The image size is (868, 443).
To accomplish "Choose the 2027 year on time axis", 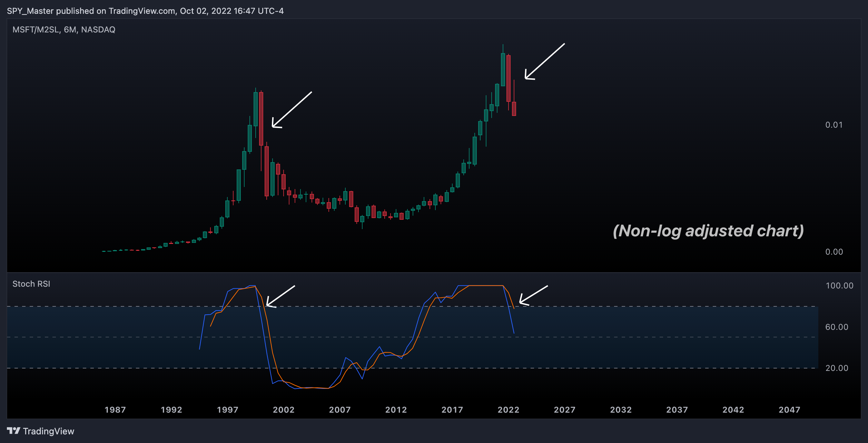I will click(565, 410).
